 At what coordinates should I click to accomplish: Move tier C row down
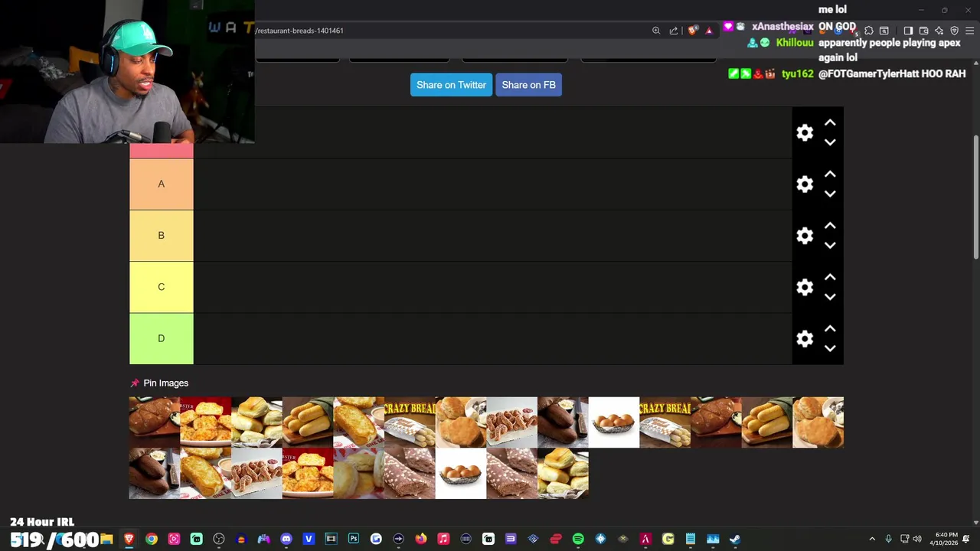830,296
